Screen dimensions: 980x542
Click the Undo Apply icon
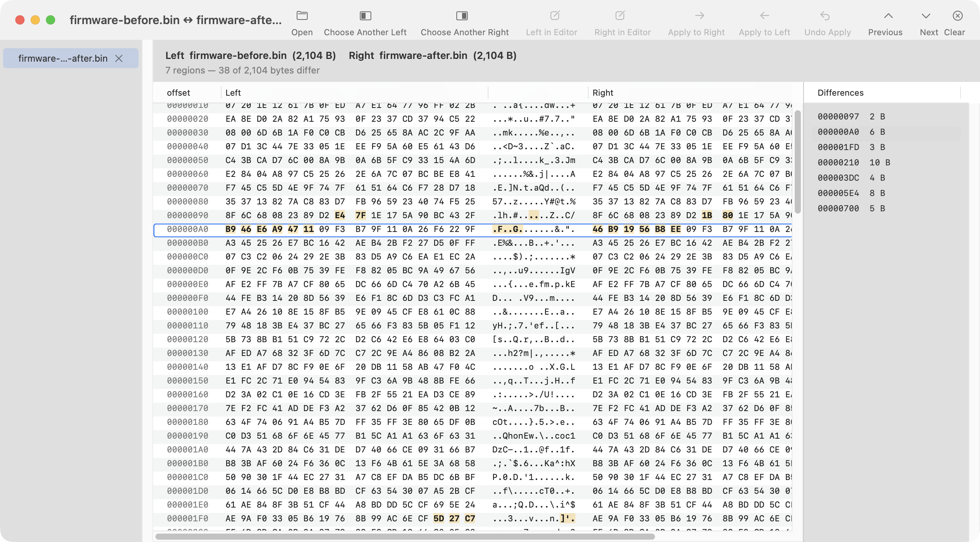point(825,16)
